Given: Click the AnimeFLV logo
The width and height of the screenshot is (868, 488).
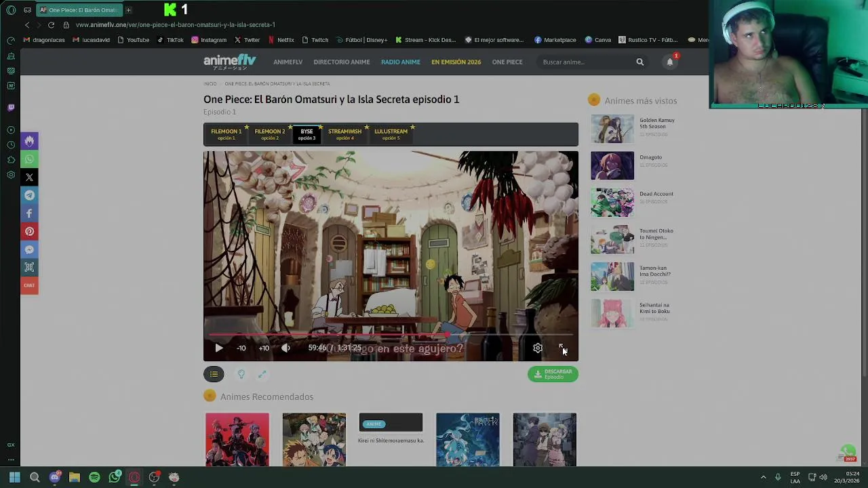Looking at the screenshot, I should [230, 62].
